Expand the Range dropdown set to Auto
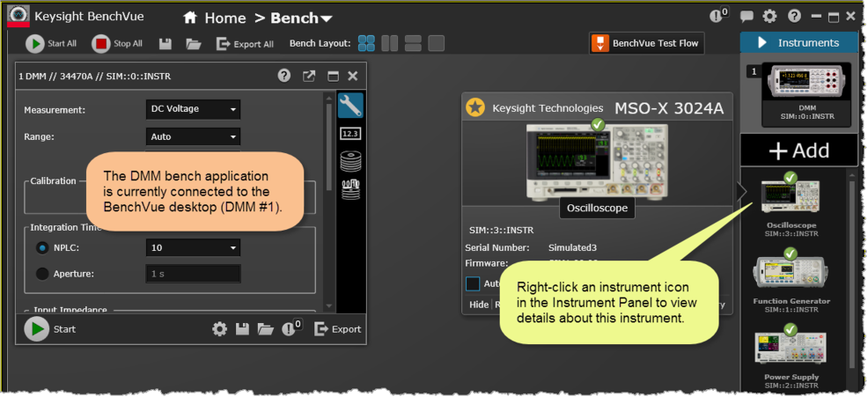The width and height of the screenshot is (868, 397). pos(193,136)
